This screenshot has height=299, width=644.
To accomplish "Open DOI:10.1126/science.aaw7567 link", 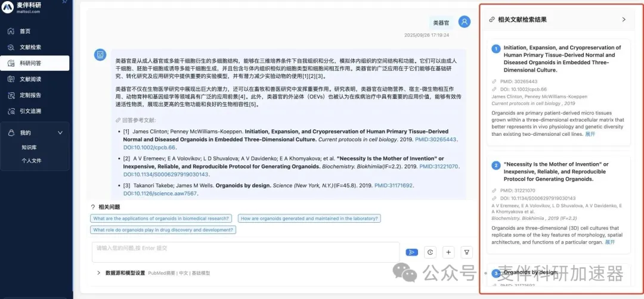I will pos(160,194).
